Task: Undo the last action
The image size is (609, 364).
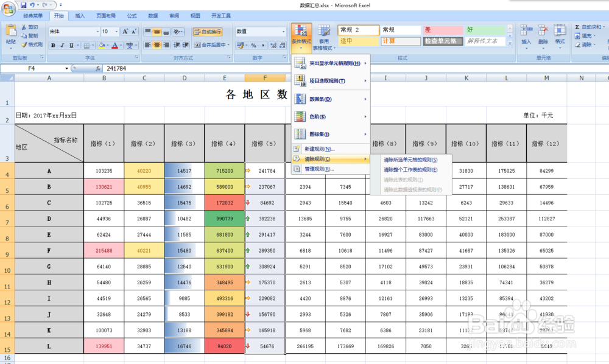Action: 32,5
